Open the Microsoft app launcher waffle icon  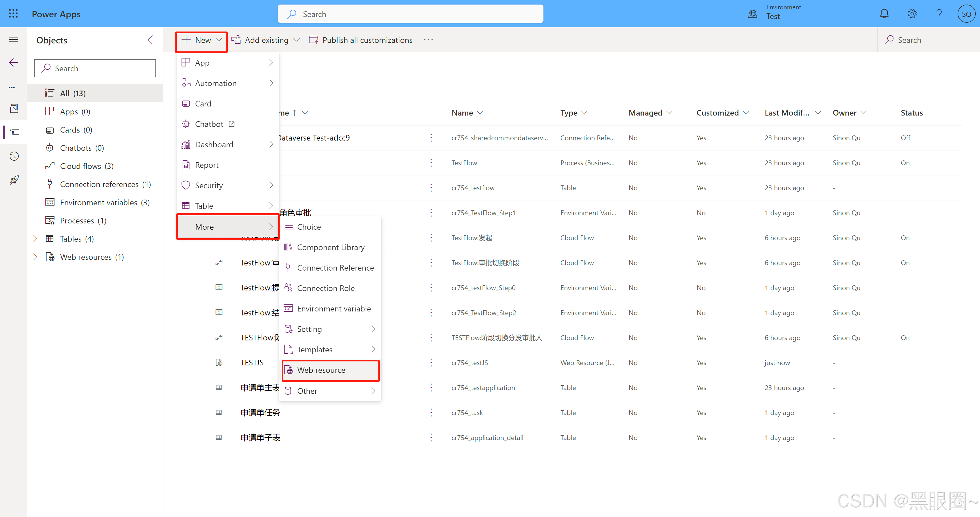13,13
